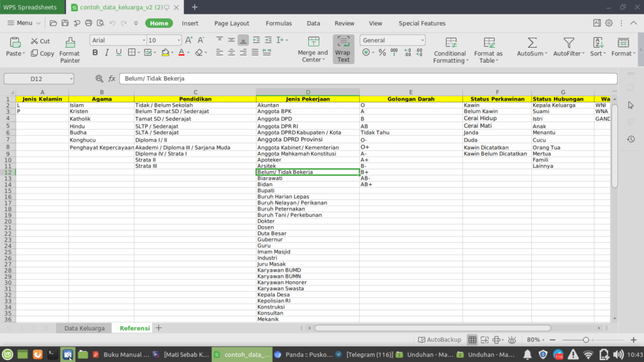
Task: Align text left
Action: click(x=219, y=52)
